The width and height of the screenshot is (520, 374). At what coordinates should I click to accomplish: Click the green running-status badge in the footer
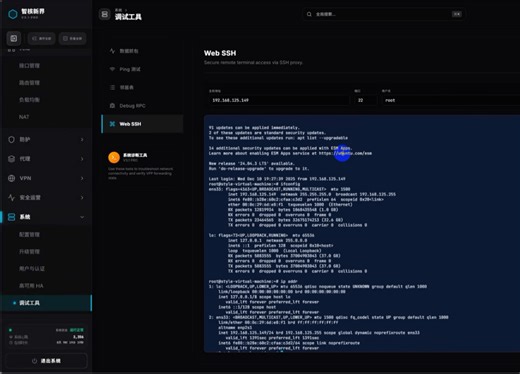point(77,330)
